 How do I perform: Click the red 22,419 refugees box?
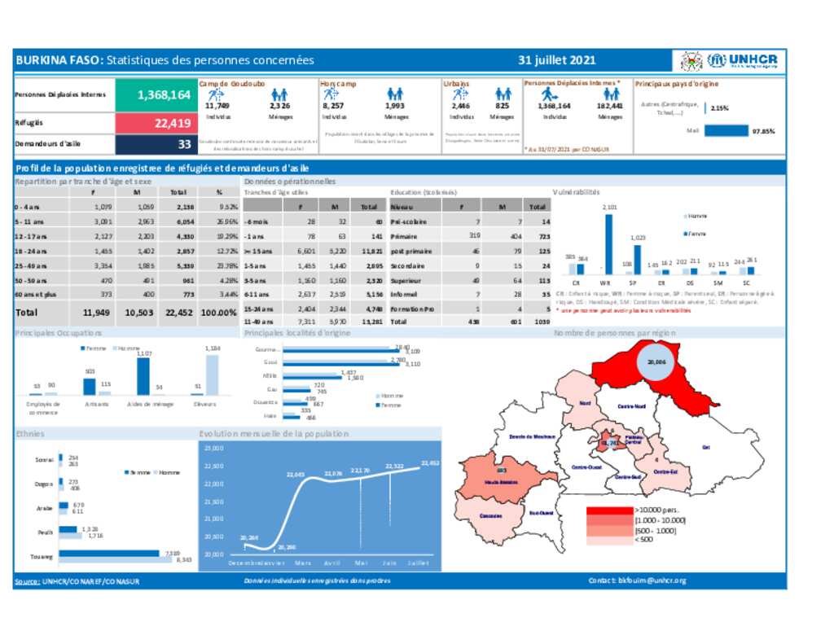156,124
